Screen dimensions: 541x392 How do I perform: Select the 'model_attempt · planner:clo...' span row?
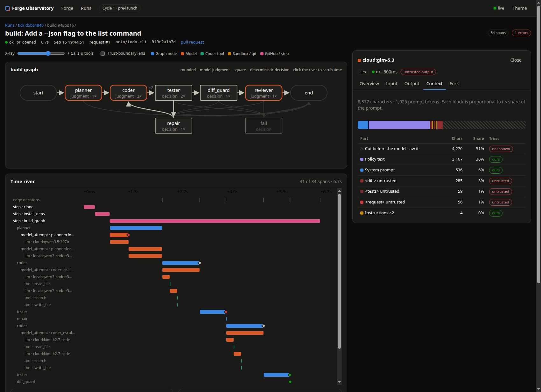point(173,235)
